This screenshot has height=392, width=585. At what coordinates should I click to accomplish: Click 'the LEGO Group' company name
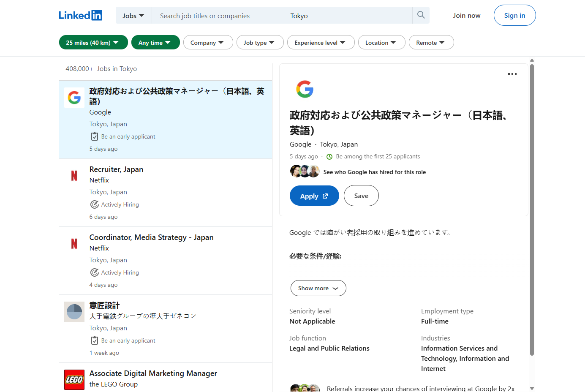[113, 384]
